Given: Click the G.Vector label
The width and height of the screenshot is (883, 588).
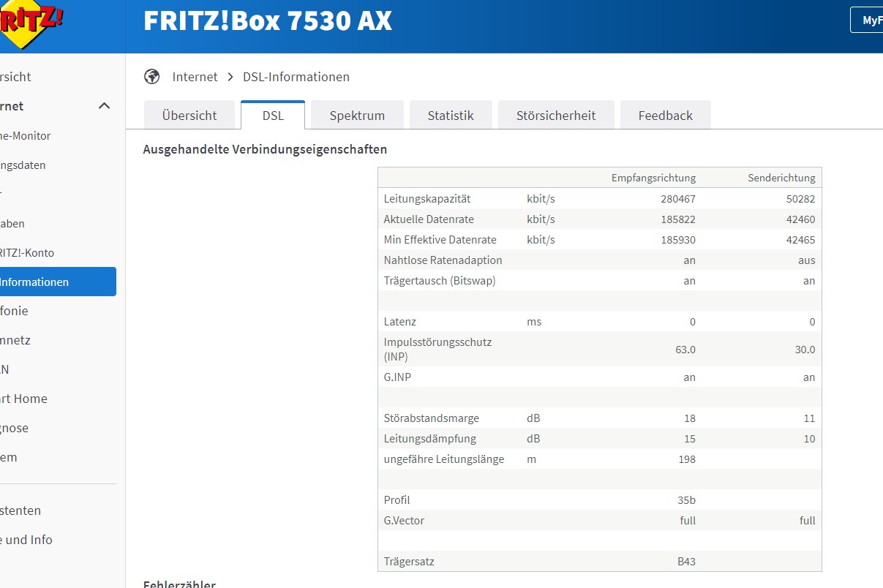Looking at the screenshot, I should tap(404, 521).
